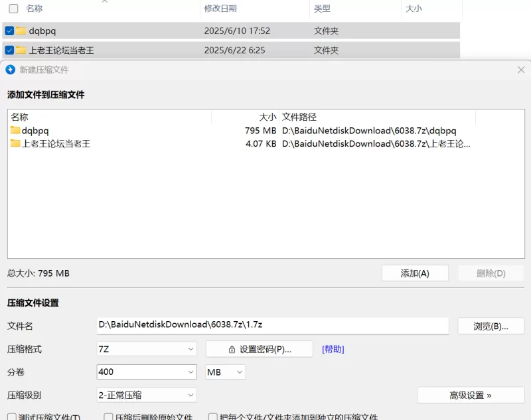531x420 pixels.
Task: Click dqbpq folder icon in Explorer list
Action: [21, 31]
